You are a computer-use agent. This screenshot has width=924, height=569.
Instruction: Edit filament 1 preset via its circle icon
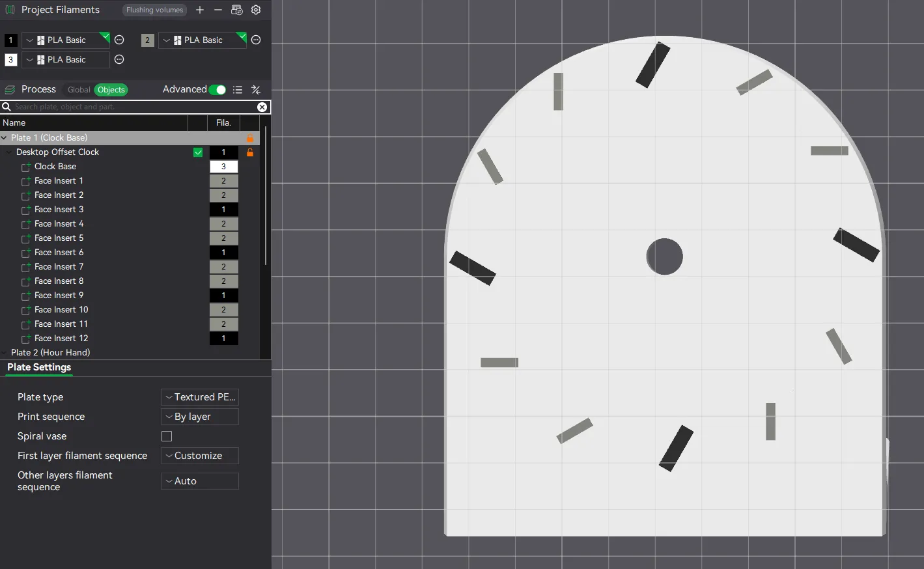tap(119, 40)
